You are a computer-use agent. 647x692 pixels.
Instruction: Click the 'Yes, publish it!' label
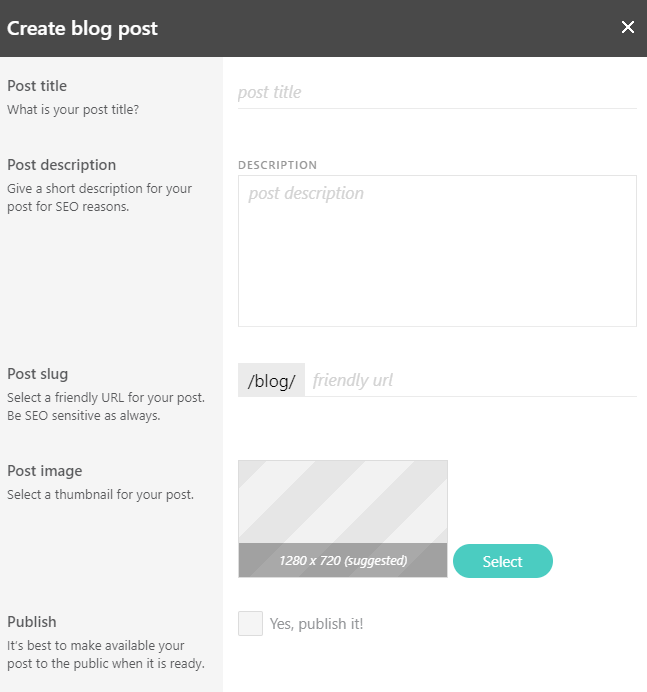tap(316, 624)
